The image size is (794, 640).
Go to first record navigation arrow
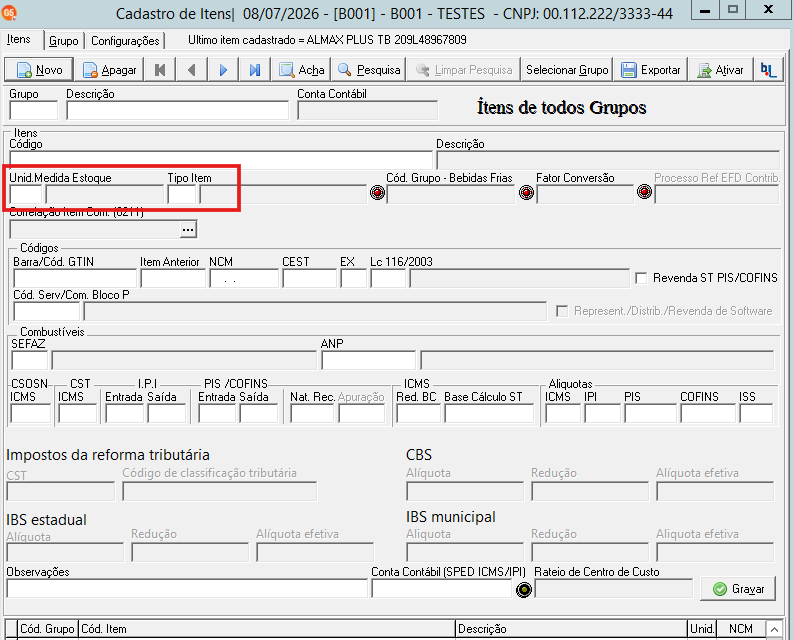pos(160,70)
